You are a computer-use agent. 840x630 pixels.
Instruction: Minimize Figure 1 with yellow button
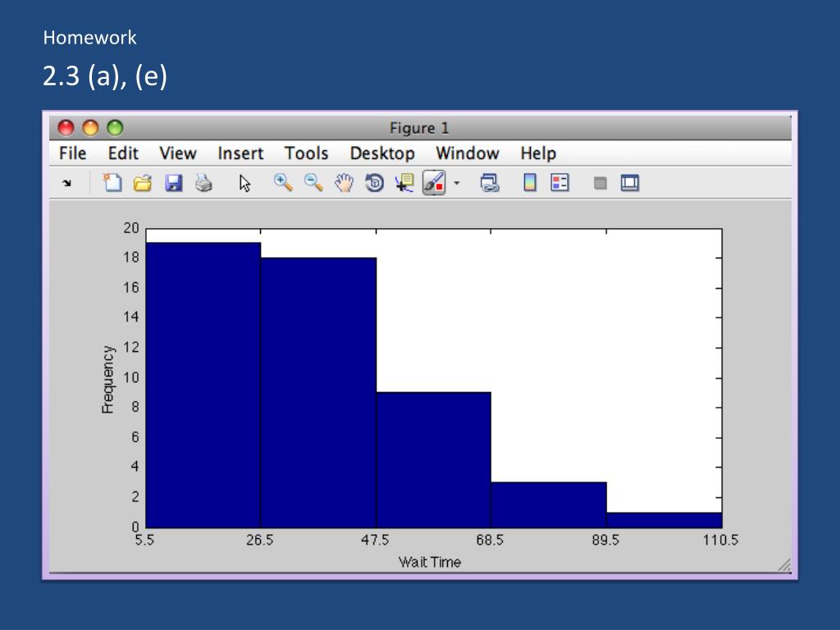[x=90, y=128]
